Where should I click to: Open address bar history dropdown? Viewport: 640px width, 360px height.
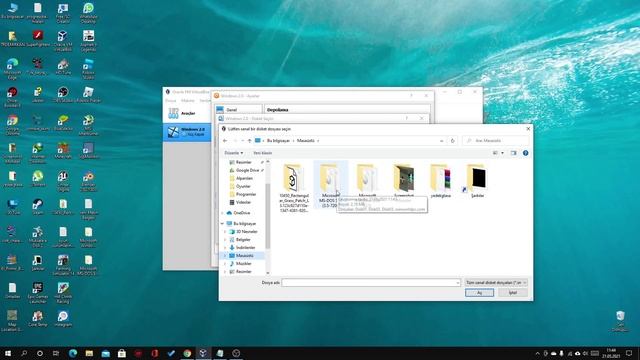[441, 141]
